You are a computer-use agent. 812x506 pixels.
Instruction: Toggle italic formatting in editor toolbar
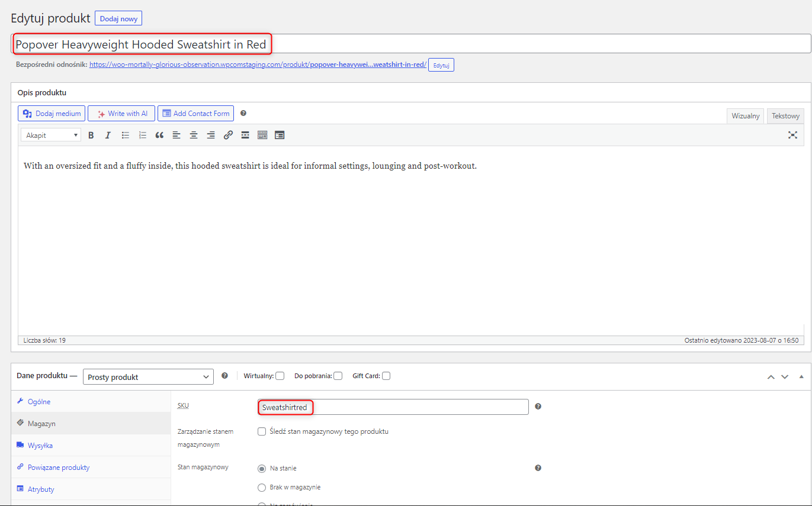click(108, 135)
